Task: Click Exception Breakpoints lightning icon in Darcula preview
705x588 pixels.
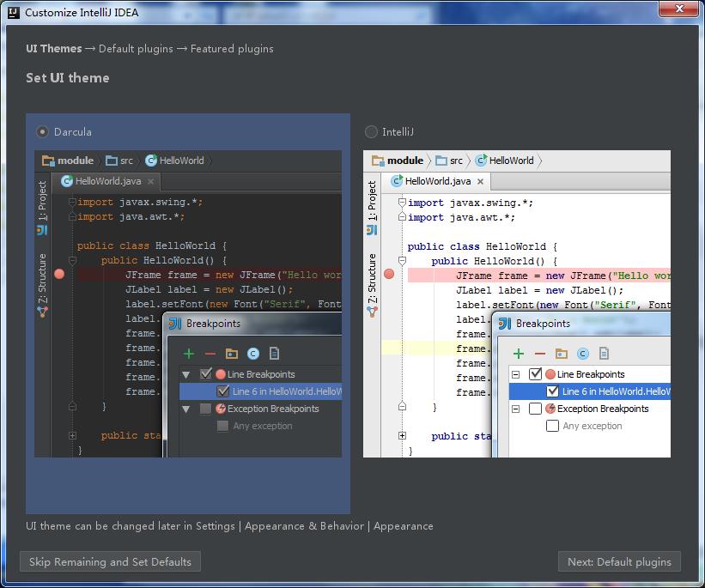Action: coord(221,409)
